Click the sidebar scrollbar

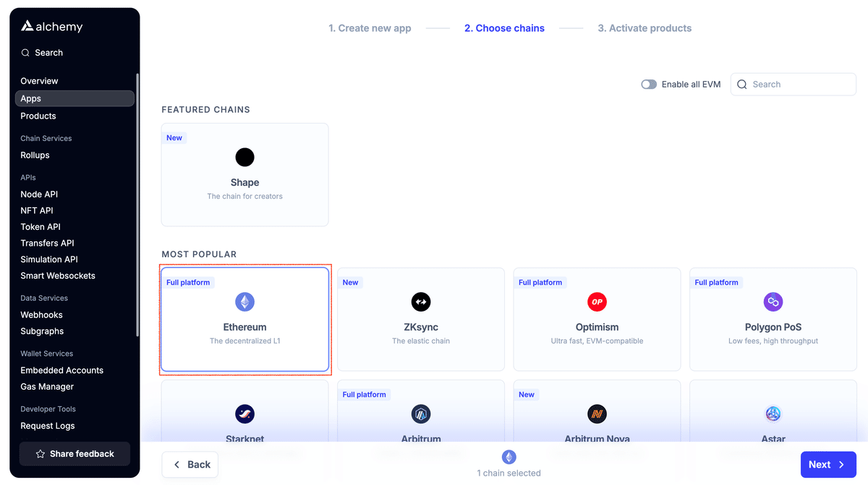(x=137, y=205)
